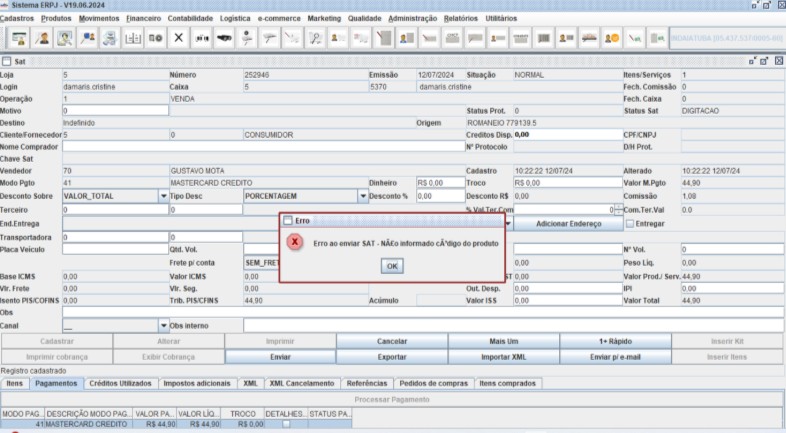Click the red pencil with spreadsheet icon
The height and width of the screenshot is (433, 786).
pyautogui.click(x=635, y=38)
